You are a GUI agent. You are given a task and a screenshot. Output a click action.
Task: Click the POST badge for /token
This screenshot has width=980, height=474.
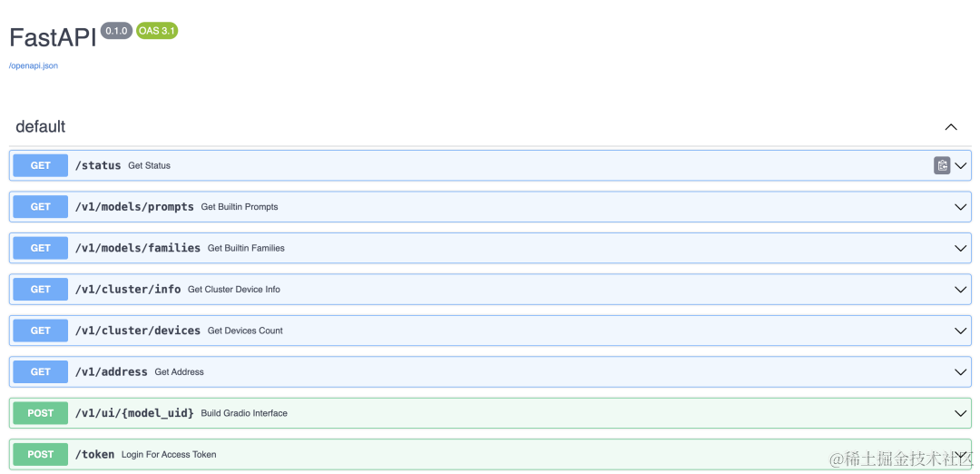tap(41, 454)
